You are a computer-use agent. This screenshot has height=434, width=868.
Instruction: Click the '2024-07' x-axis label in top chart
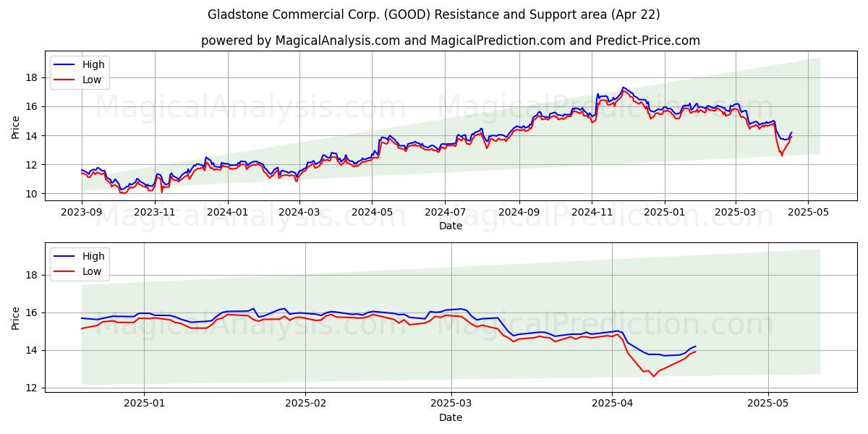coord(444,213)
